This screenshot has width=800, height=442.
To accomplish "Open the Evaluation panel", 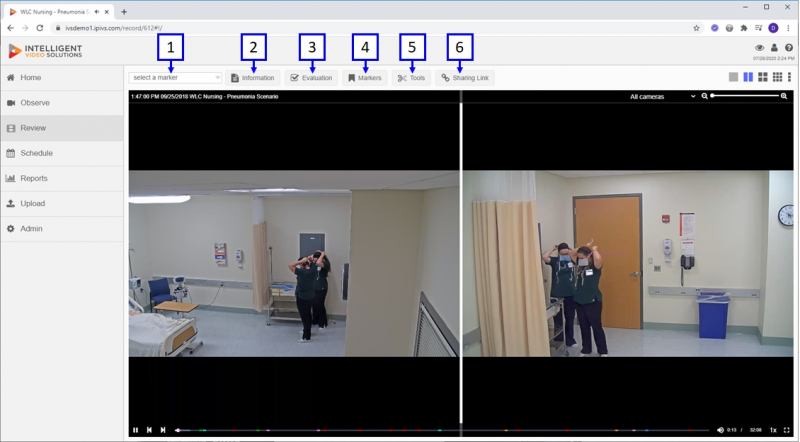I will tap(311, 78).
